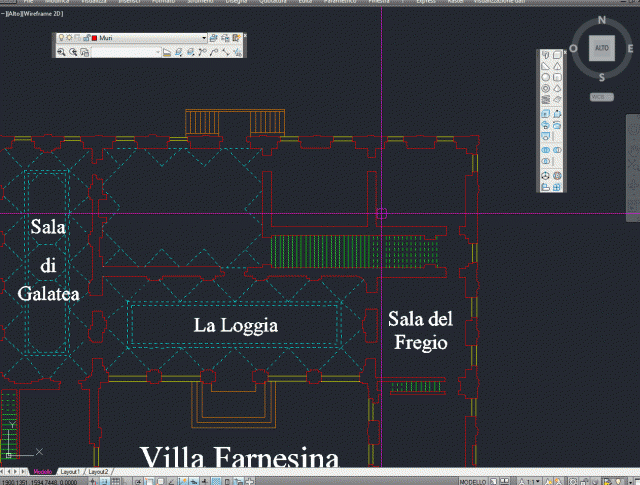Viewport: 640px width, 485px height.
Task: Select the Box solid tool
Action: point(557,55)
